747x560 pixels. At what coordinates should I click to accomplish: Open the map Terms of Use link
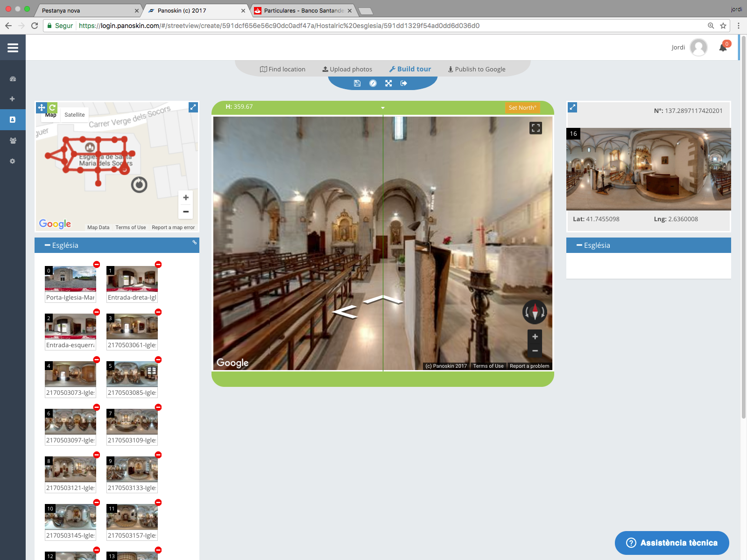131,228
